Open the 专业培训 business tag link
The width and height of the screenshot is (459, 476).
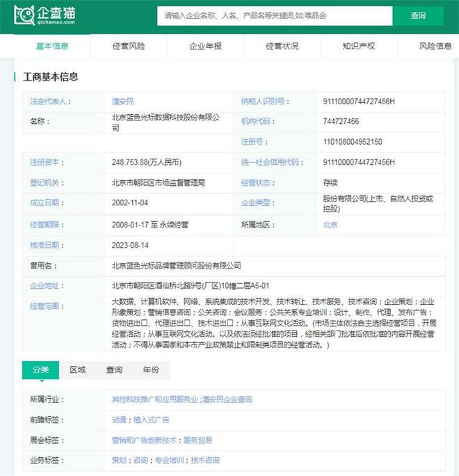click(x=169, y=460)
